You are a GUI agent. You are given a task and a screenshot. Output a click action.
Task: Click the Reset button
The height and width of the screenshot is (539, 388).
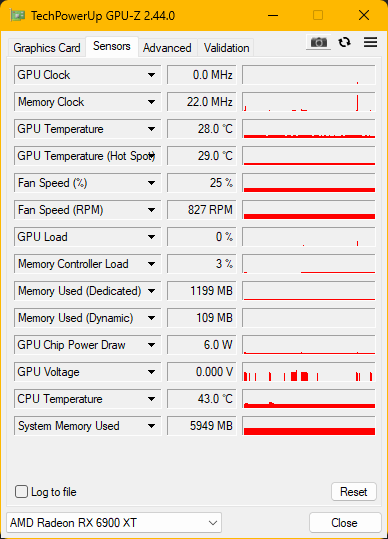click(354, 492)
